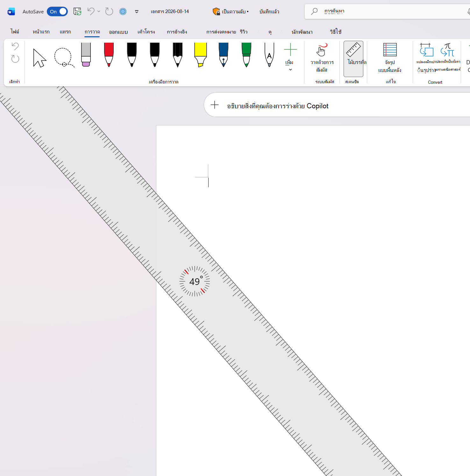Open the เป็นความลับ sensitivity label menu
The image size is (470, 476).
[235, 11]
